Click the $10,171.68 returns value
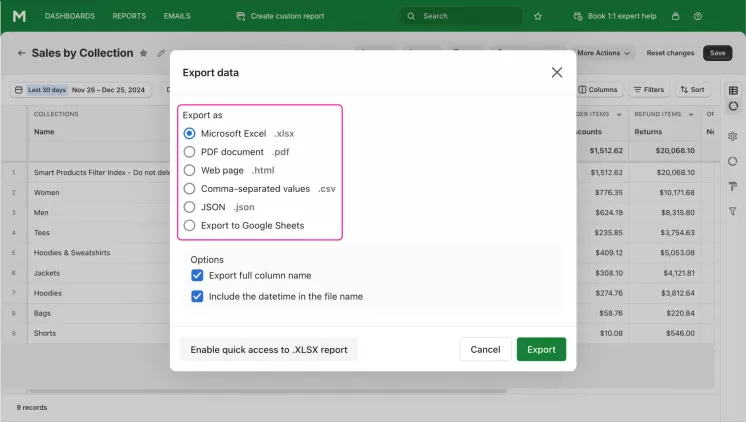The height and width of the screenshot is (422, 746). [x=677, y=193]
